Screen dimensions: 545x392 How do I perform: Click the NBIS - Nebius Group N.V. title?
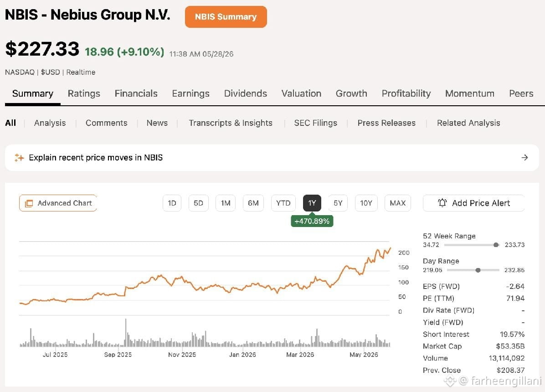[x=87, y=15]
